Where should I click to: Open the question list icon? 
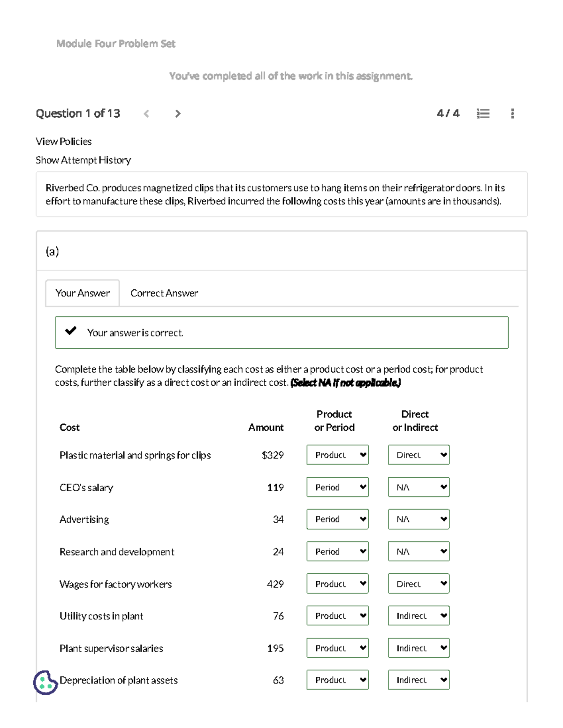(484, 113)
